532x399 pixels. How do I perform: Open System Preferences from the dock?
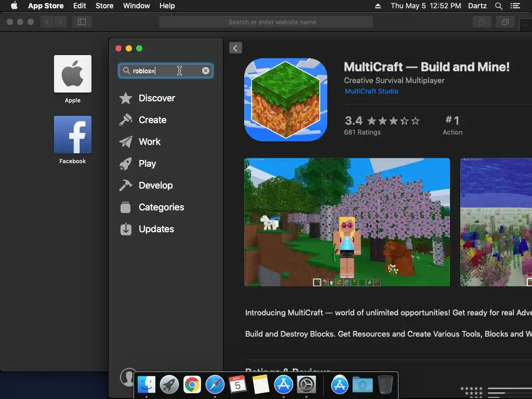(x=307, y=385)
